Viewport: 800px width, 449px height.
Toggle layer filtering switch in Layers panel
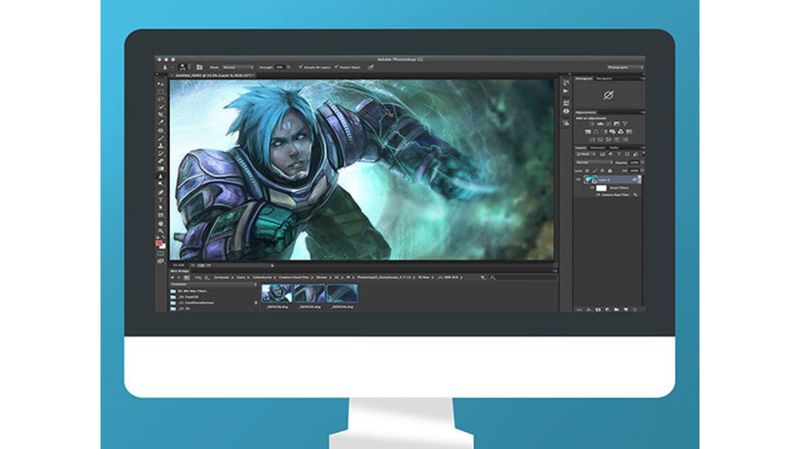[x=643, y=154]
